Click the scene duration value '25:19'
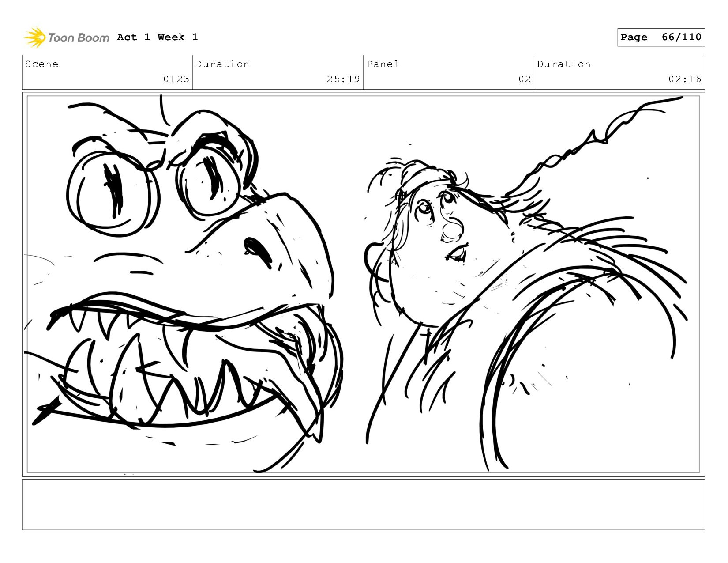Viewport: 728px width, 563px height. point(344,79)
